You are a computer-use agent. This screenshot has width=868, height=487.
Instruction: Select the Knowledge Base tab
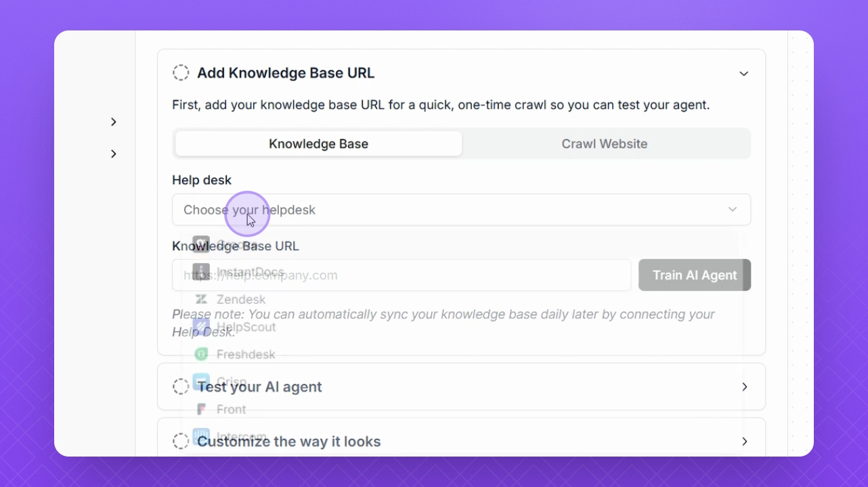point(318,144)
